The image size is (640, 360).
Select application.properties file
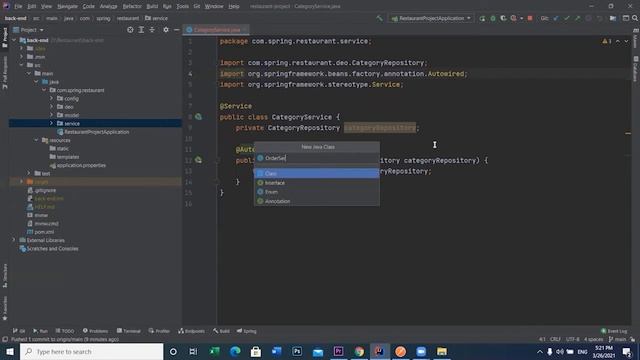pyautogui.click(x=81, y=165)
